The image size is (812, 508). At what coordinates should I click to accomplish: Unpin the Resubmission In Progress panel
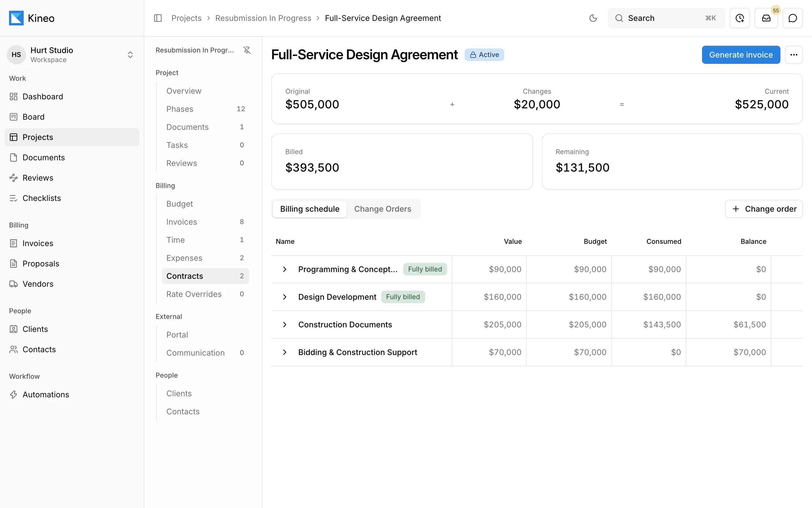(247, 50)
